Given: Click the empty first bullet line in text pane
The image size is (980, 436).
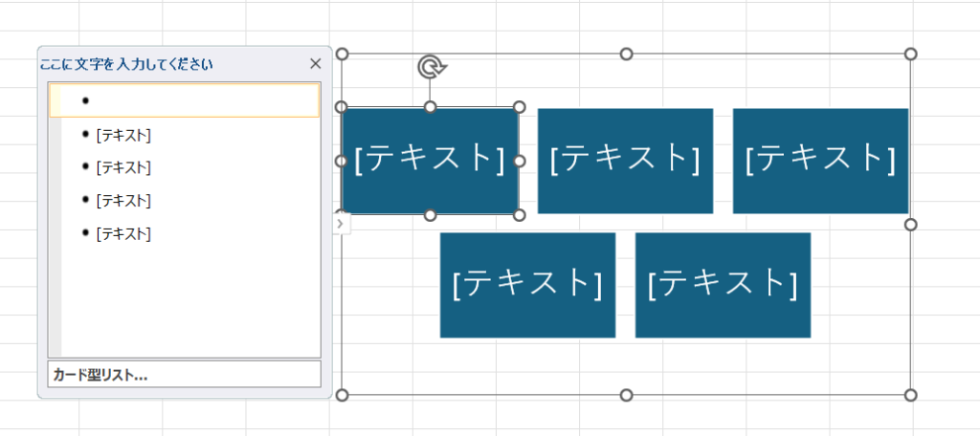Looking at the screenshot, I should (184, 100).
